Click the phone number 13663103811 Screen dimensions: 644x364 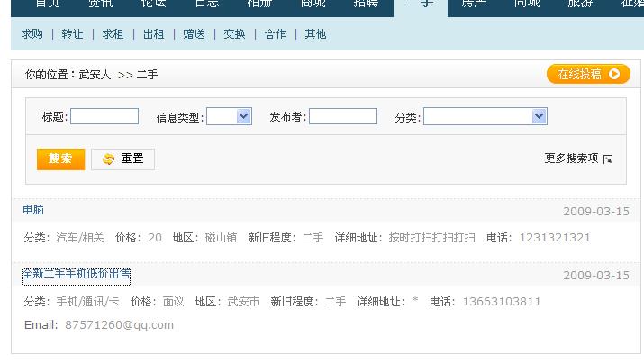pyautogui.click(x=502, y=302)
